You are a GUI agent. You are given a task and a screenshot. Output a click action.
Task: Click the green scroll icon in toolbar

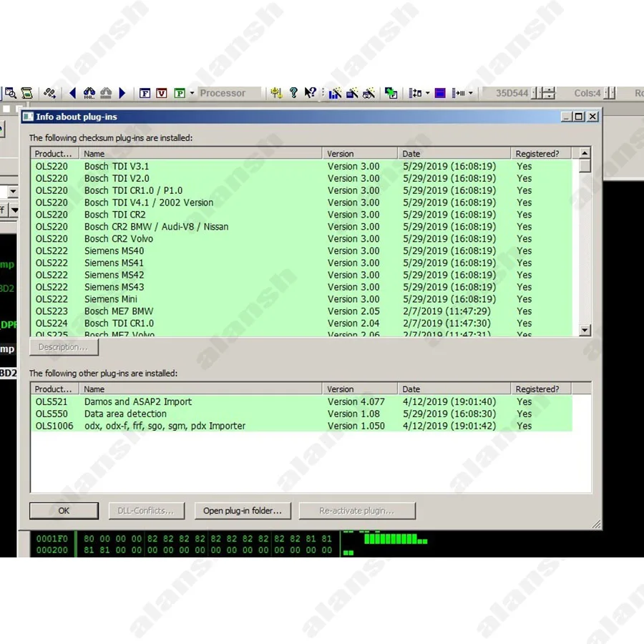pyautogui.click(x=27, y=93)
